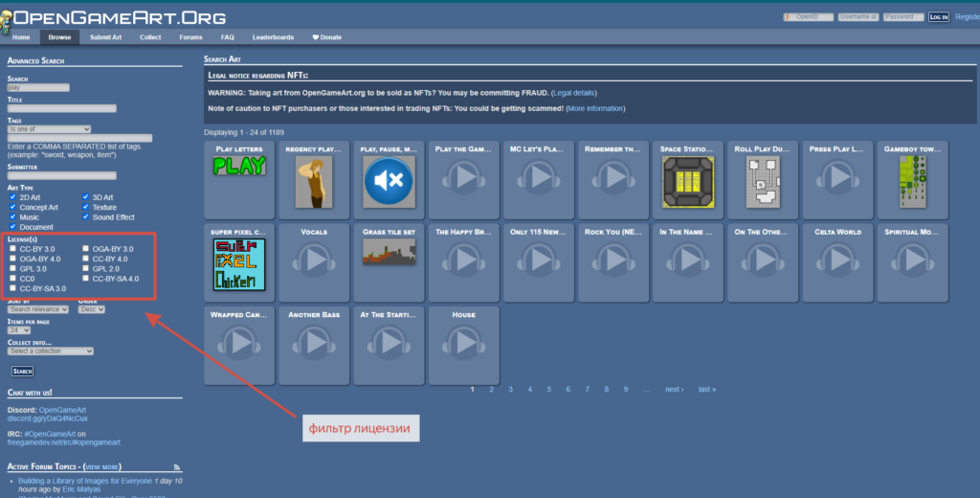
Task: Play the 'Only 115 New...' audio preview
Action: click(538, 260)
